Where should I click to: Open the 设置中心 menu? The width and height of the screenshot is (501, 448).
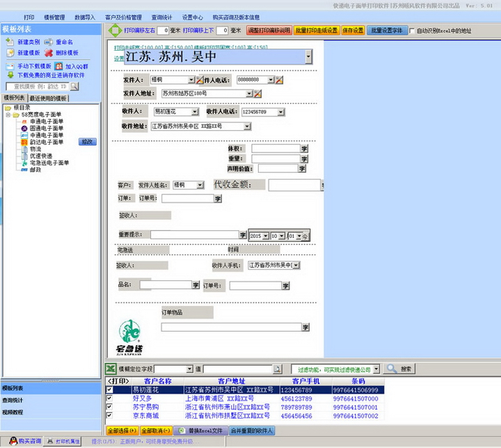tap(192, 17)
